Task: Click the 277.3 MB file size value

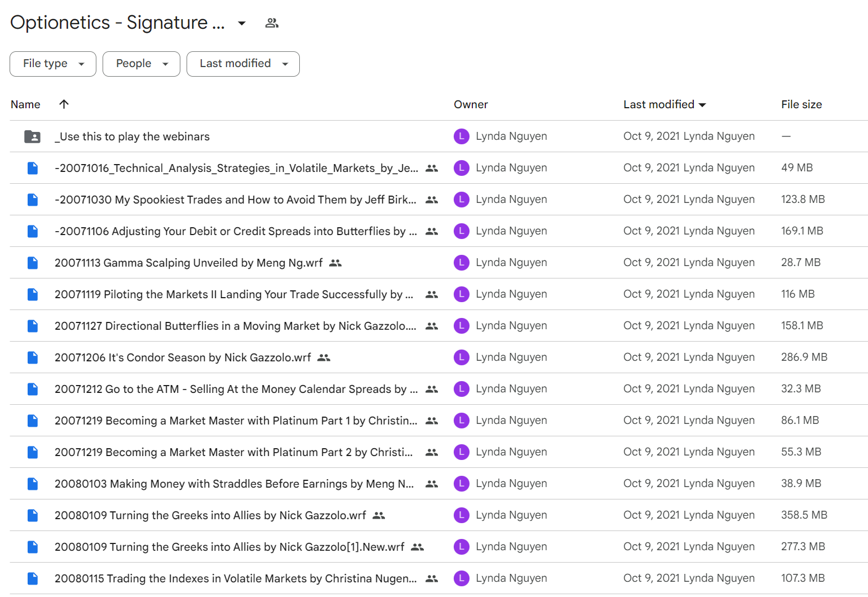Action: [803, 547]
